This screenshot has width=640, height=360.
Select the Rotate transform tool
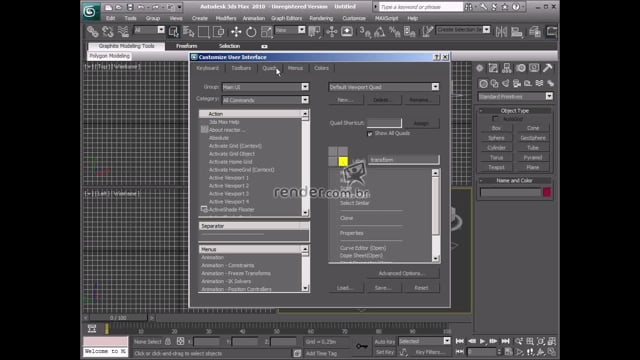pos(251,31)
